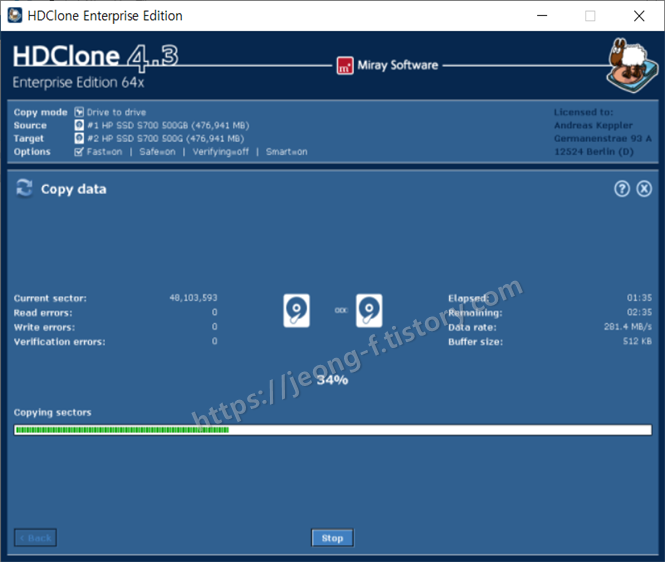The image size is (665, 562).
Task: Click the Target drive #2 disk icon
Action: (79, 138)
